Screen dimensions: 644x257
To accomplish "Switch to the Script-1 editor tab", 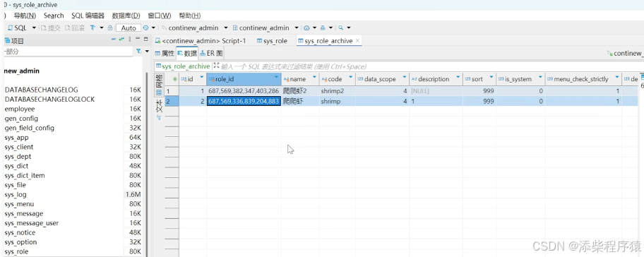I will [201, 41].
